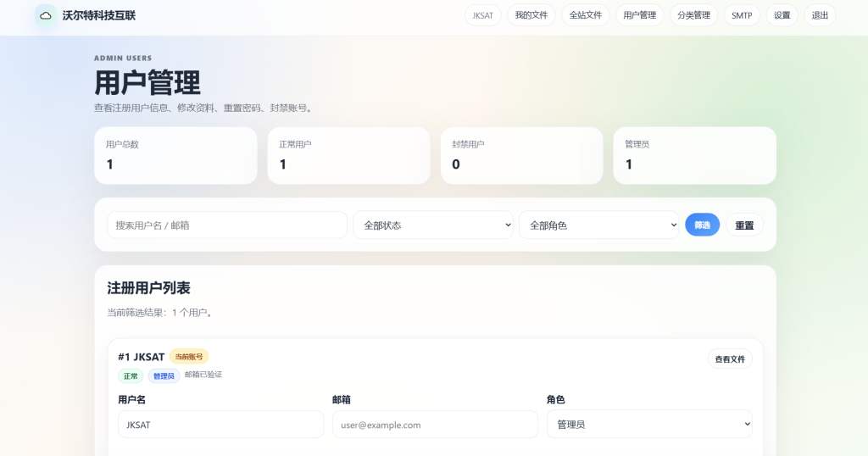The height and width of the screenshot is (456, 868).
Task: Click the #1 JKSAT user heading
Action: coord(142,357)
